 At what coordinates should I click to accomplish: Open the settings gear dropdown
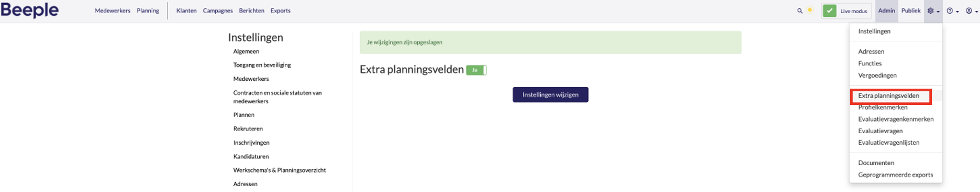coord(933,11)
